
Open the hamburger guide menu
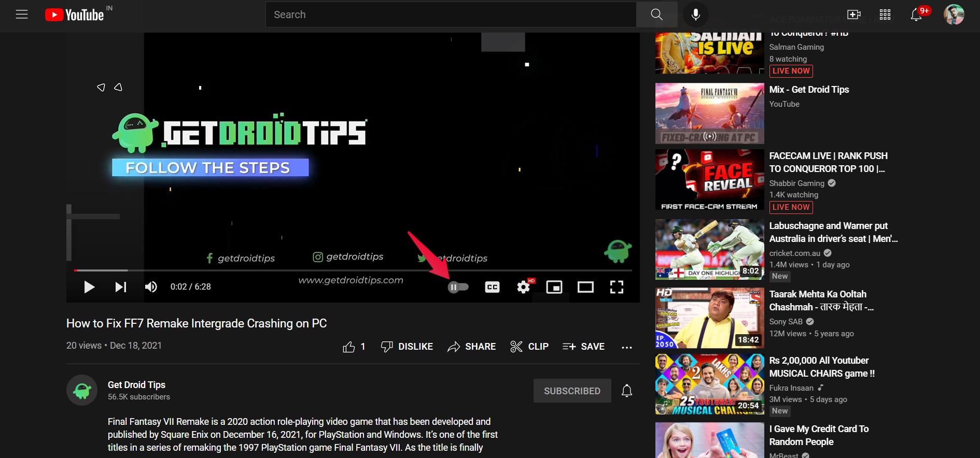click(22, 15)
